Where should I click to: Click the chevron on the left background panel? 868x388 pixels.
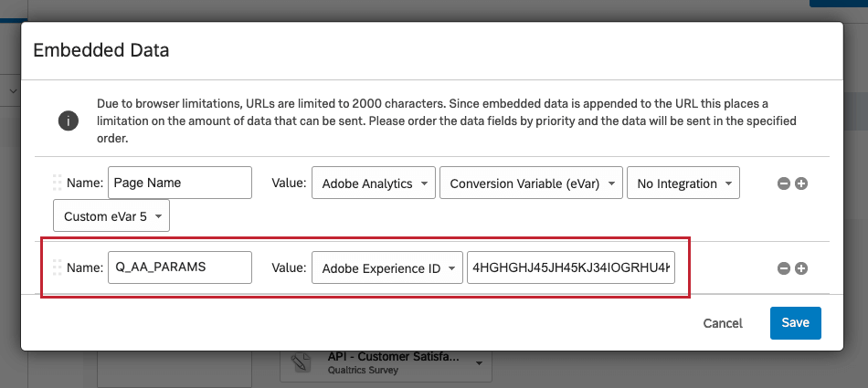(13, 91)
